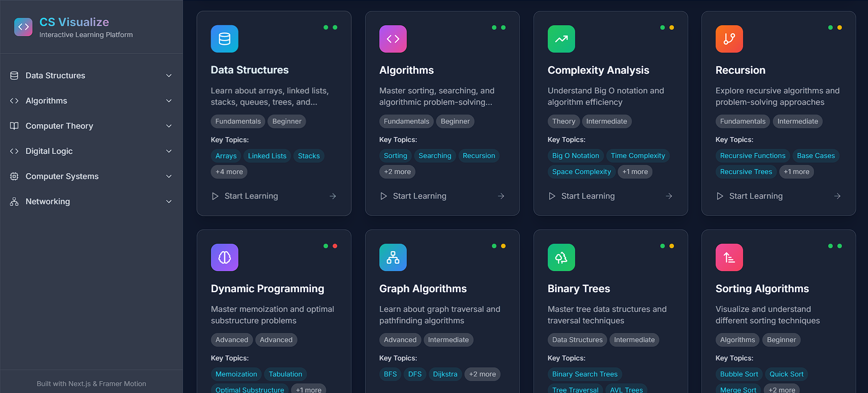Click the green tree icon on Binary Trees card
868x393 pixels.
point(561,257)
